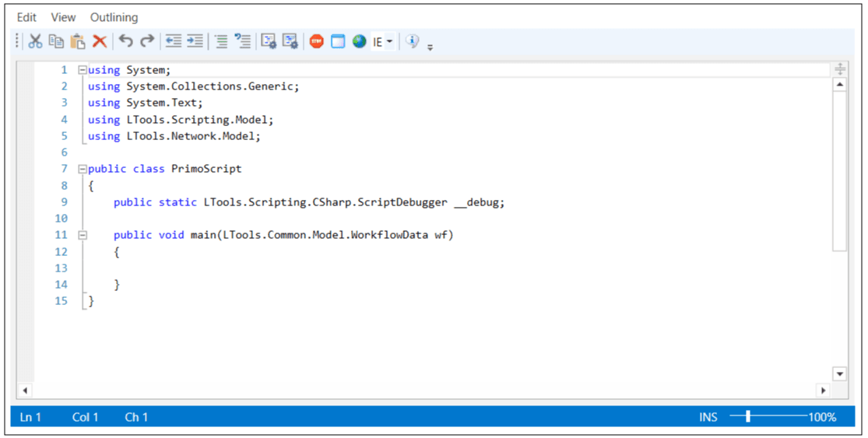The height and width of the screenshot is (438, 868).
Task: Open the Outlining menu
Action: [114, 17]
